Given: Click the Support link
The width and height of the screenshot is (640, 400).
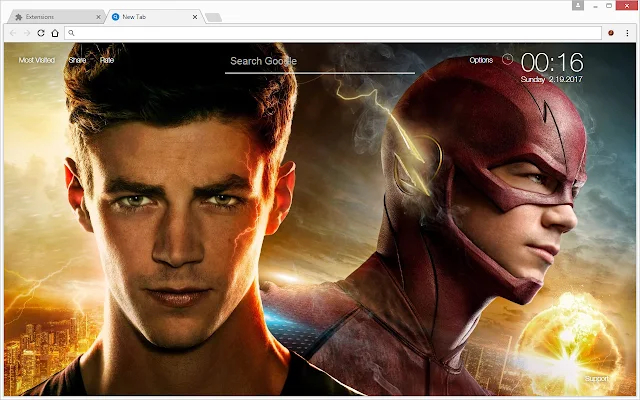Looking at the screenshot, I should click(596, 378).
